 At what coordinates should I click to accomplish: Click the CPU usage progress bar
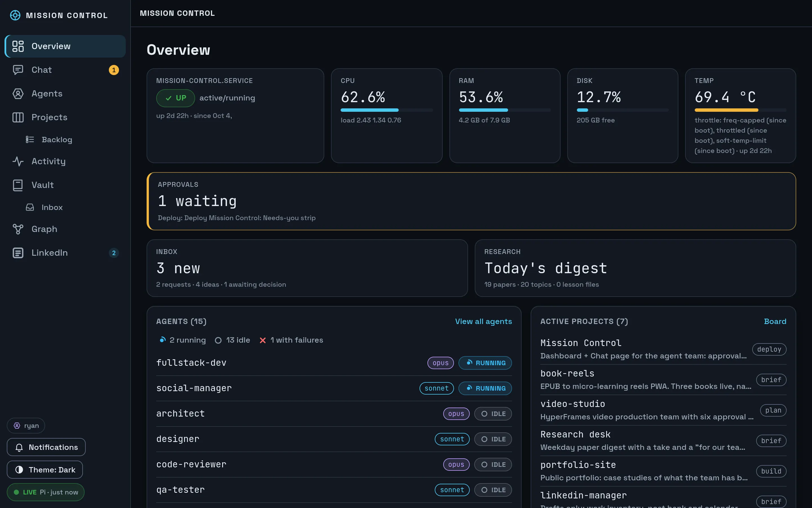[387, 110]
